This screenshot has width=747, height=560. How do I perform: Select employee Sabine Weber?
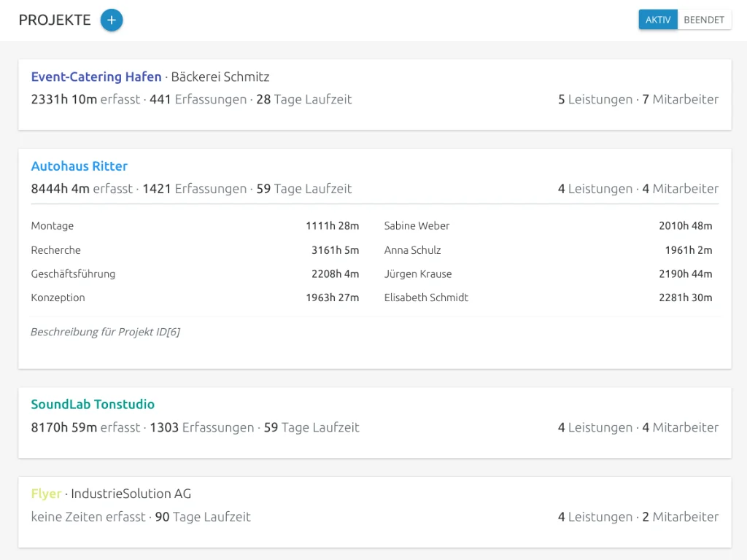[417, 226]
